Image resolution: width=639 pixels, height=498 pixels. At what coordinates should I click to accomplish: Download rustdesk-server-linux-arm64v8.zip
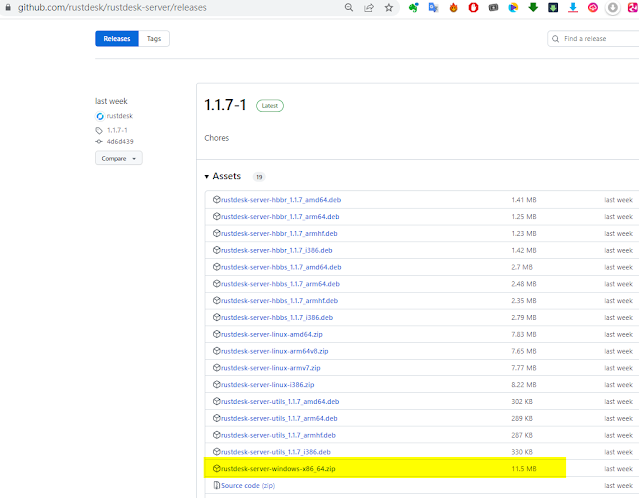click(x=275, y=351)
